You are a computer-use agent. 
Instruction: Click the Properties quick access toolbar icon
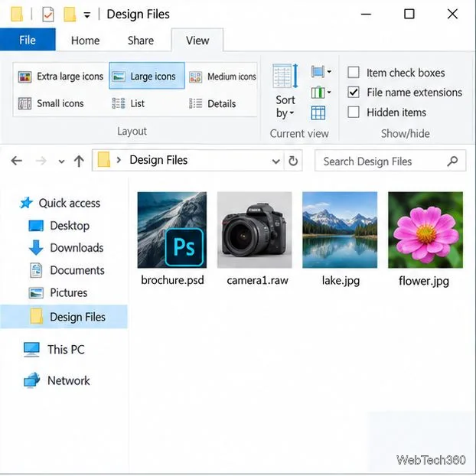[x=48, y=15]
